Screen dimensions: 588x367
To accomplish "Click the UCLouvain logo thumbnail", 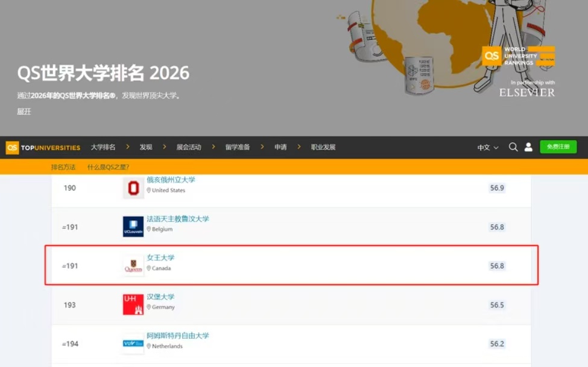I will (x=133, y=226).
